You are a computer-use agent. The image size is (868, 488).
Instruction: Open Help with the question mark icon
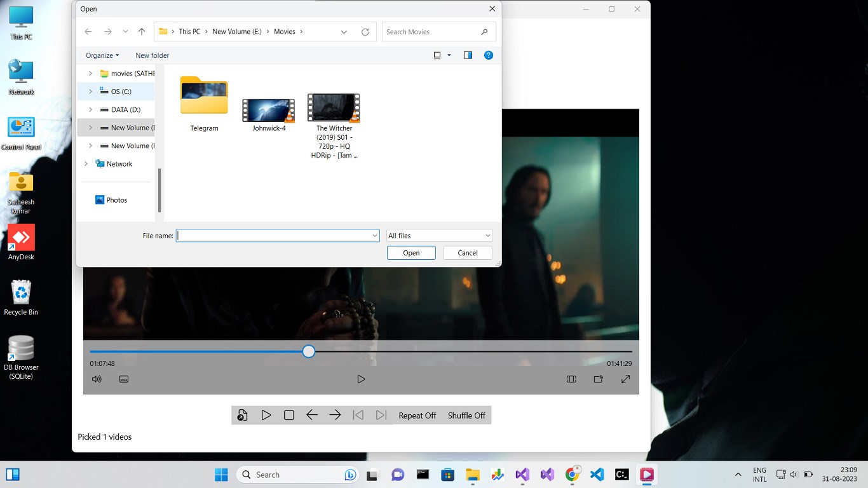point(489,55)
